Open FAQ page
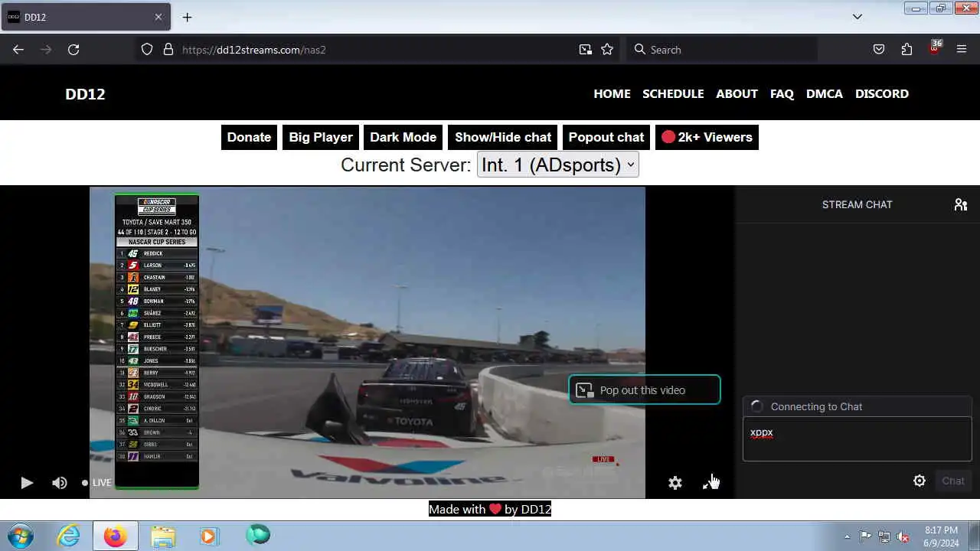Viewport: 980px width, 551px height. pos(782,93)
